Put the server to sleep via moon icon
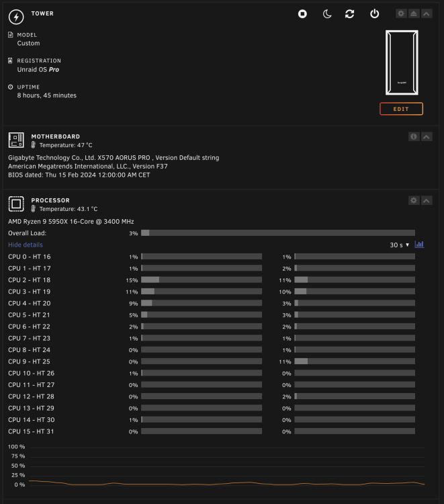Image resolution: width=444 pixels, height=504 pixels. [x=326, y=14]
